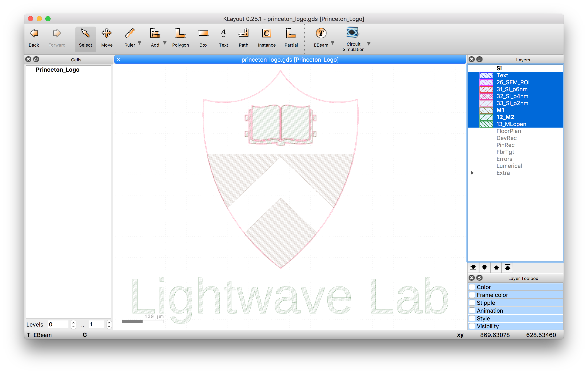The width and height of the screenshot is (588, 374).
Task: Pick the Ruler tool
Action: (x=130, y=38)
